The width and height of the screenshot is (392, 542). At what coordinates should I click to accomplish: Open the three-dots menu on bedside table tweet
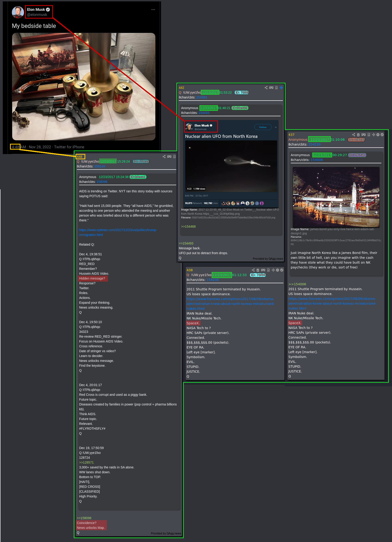(153, 9)
